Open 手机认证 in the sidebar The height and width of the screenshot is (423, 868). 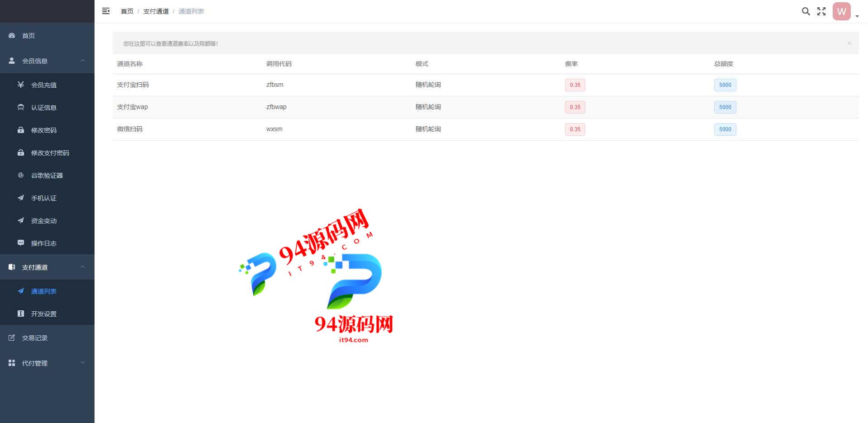tap(47, 198)
